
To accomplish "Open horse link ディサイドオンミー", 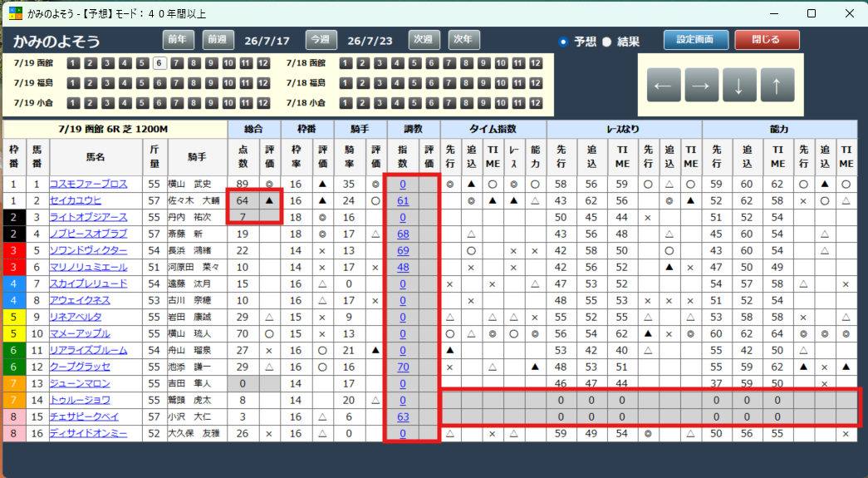I will pos(88,433).
